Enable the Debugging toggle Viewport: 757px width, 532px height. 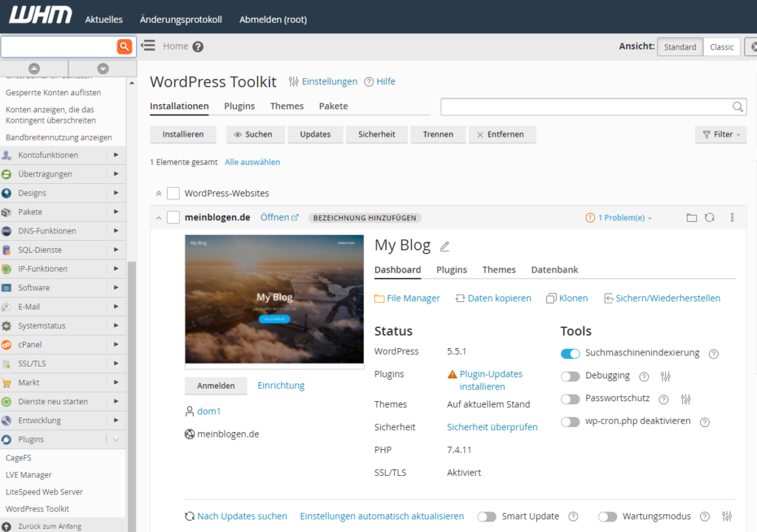[570, 377]
